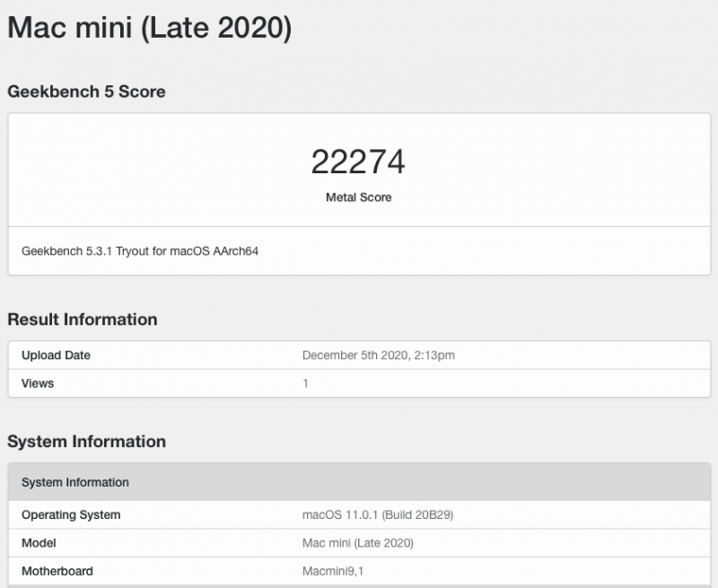Click the Views row label
The width and height of the screenshot is (718, 588).
[x=38, y=383]
